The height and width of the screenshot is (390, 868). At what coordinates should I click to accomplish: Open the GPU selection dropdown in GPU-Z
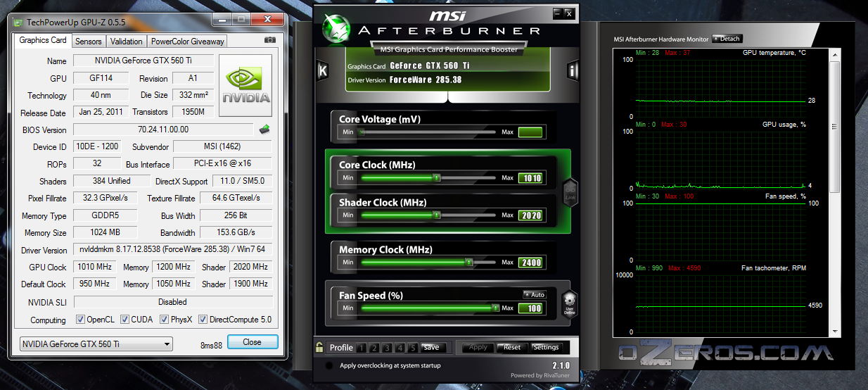pyautogui.click(x=96, y=344)
